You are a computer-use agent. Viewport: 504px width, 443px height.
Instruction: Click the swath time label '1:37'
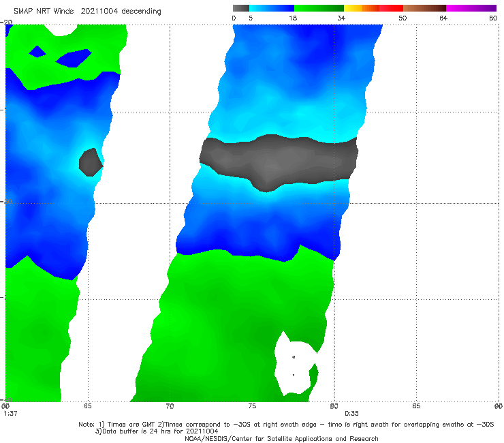coord(10,414)
